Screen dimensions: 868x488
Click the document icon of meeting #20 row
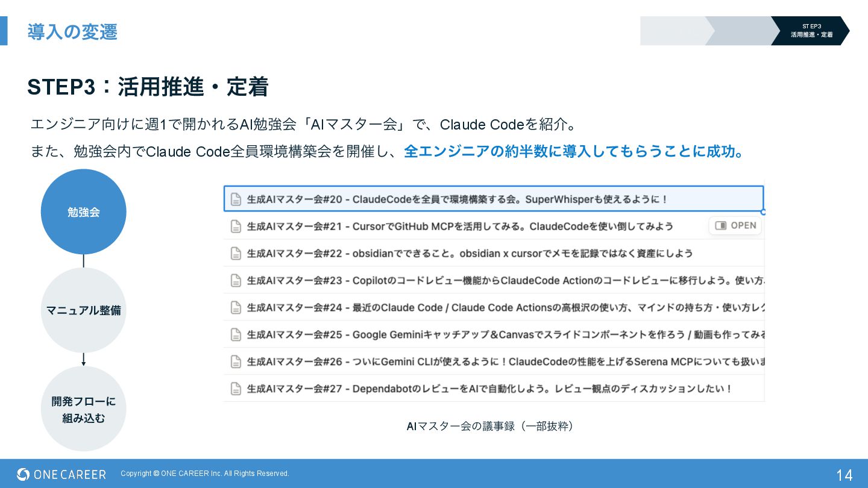tap(236, 199)
